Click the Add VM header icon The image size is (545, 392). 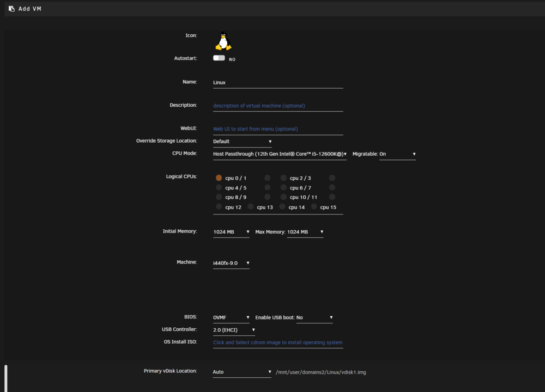tap(11, 9)
